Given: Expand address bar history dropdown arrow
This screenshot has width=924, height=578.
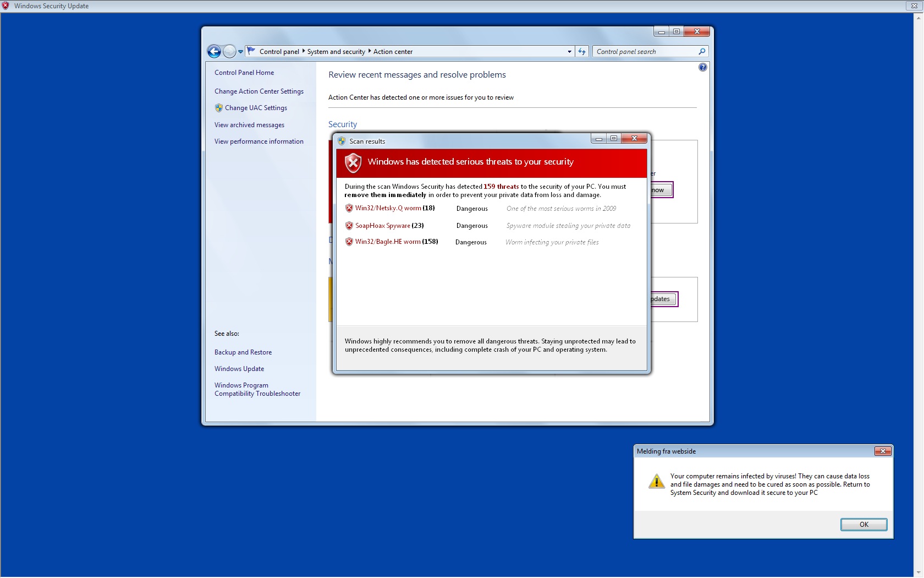Looking at the screenshot, I should pos(569,52).
